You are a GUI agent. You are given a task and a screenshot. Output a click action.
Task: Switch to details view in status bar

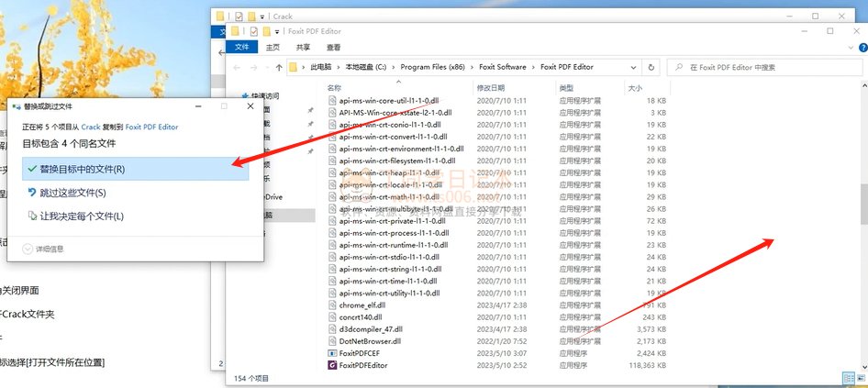click(x=848, y=378)
